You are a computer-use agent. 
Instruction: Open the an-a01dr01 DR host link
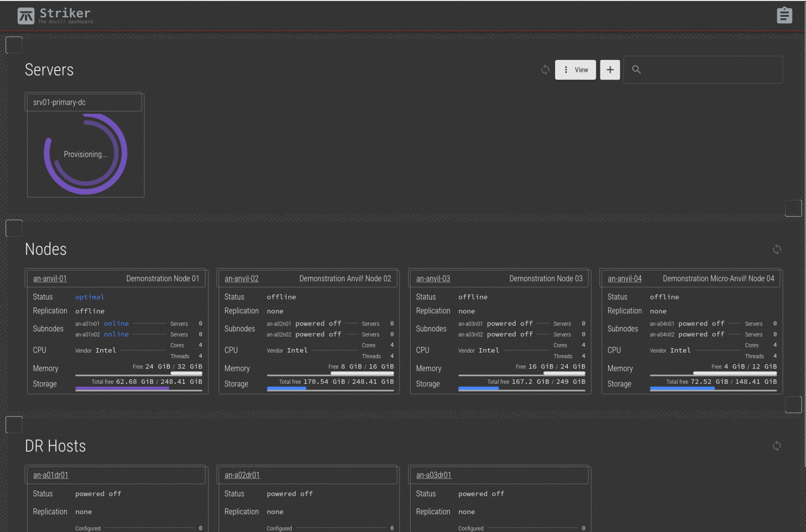point(50,475)
